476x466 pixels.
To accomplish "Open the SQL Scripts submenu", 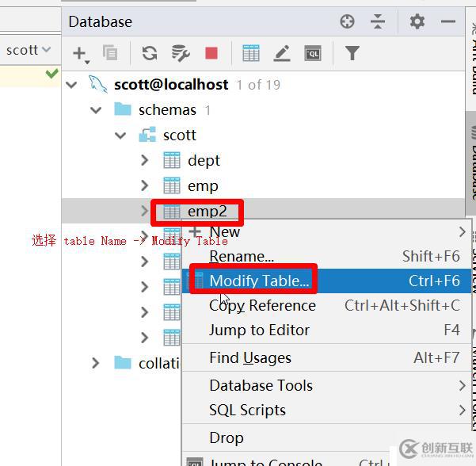I will [x=326, y=410].
